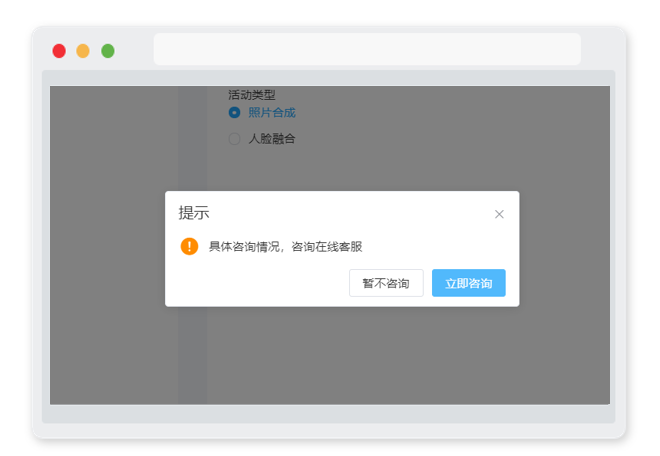
Task: Click the browser address bar field
Action: click(x=367, y=49)
